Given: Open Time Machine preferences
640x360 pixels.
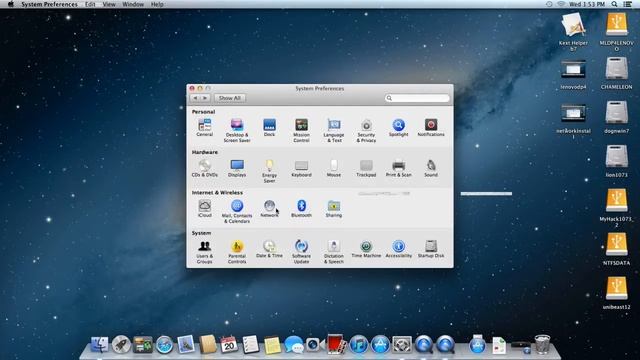Looking at the screenshot, I should (366, 249).
